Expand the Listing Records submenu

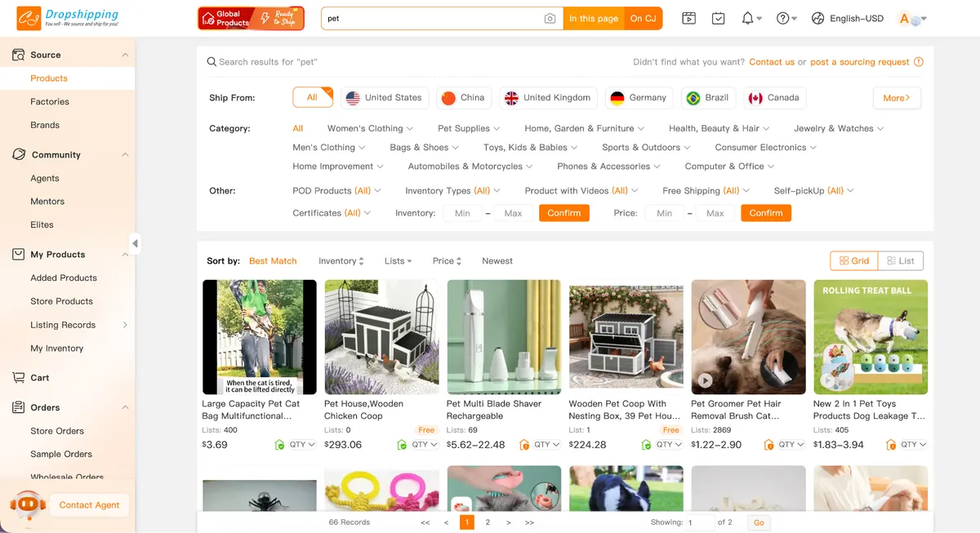125,325
